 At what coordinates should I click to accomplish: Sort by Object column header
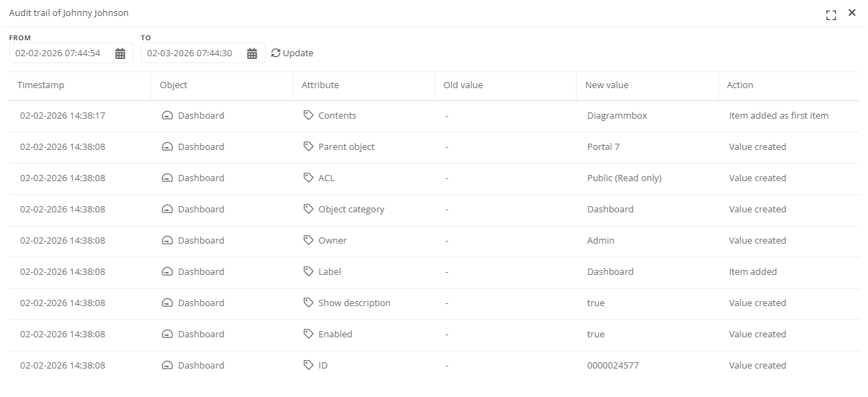pyautogui.click(x=173, y=85)
